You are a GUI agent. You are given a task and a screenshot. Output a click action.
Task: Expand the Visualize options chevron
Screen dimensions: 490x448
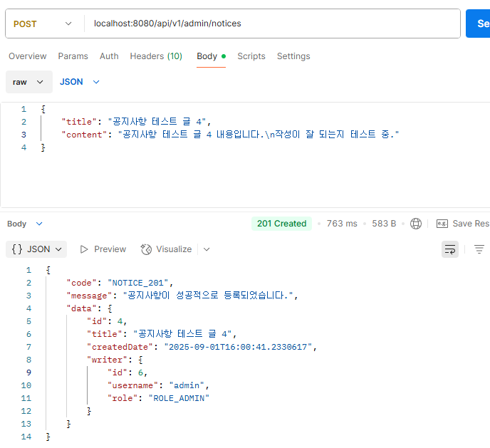coord(207,249)
